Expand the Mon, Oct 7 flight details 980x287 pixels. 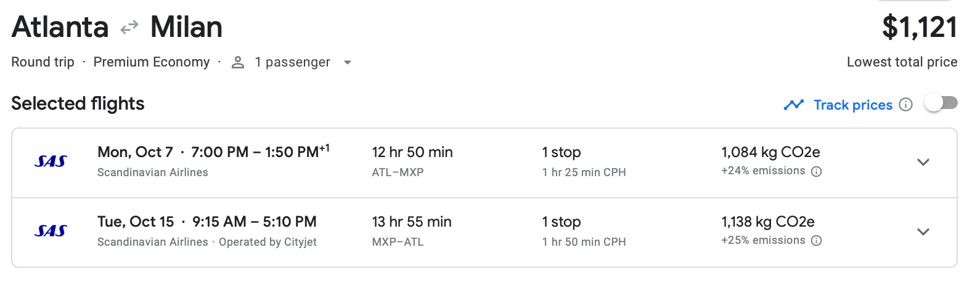(x=923, y=163)
